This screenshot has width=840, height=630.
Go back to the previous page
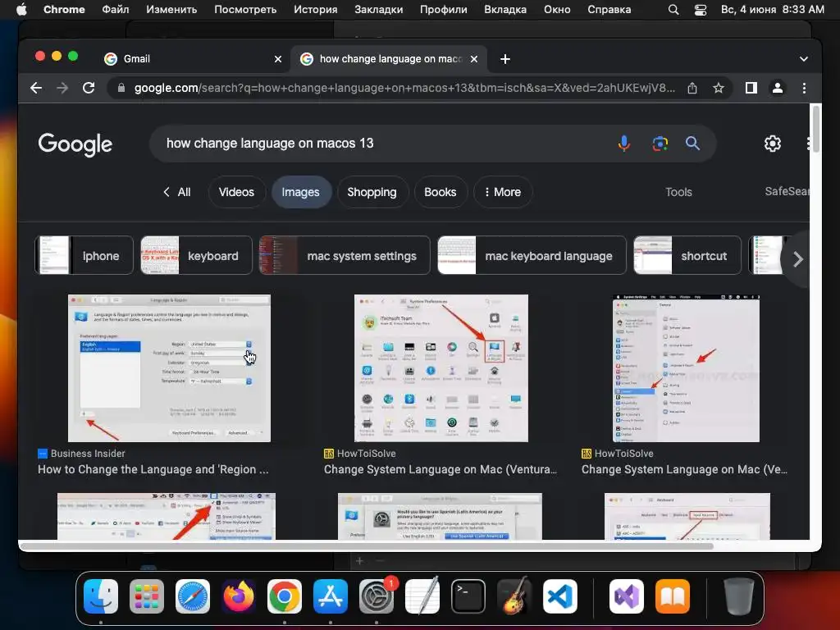[x=36, y=88]
